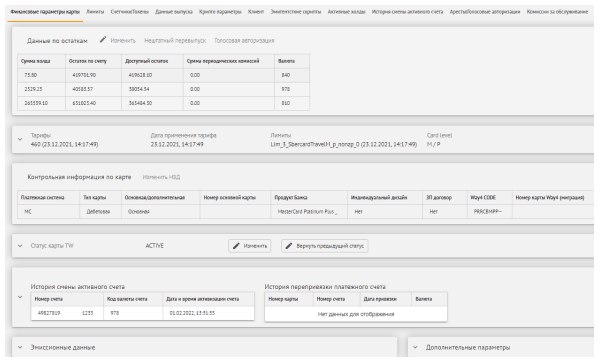608x361 pixels.
Task: Open the Лимиты tab
Action: pyautogui.click(x=95, y=12)
